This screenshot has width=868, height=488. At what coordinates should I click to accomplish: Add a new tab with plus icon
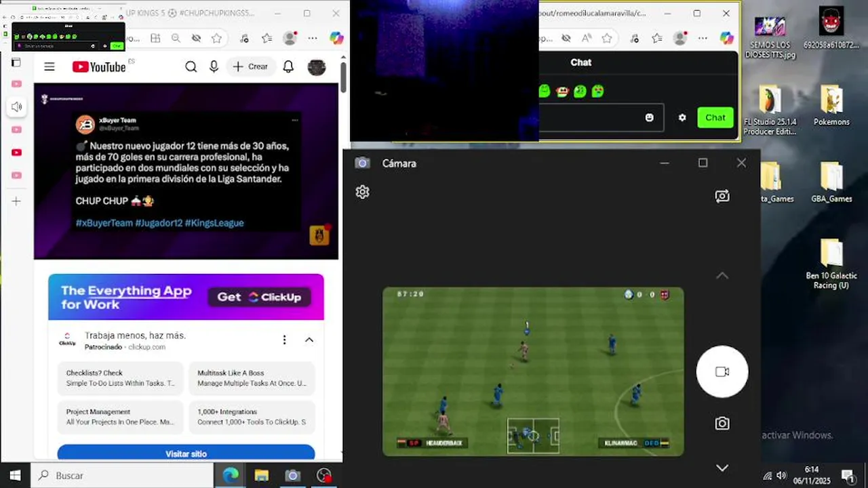coord(16,201)
